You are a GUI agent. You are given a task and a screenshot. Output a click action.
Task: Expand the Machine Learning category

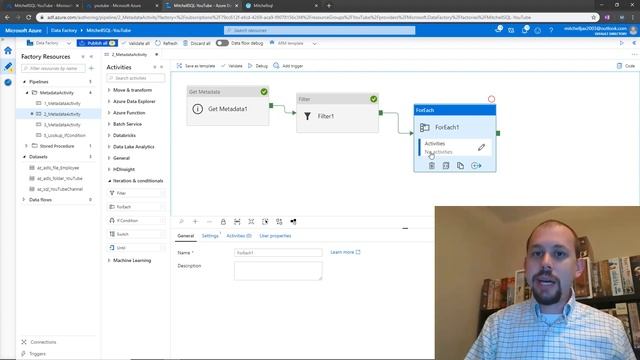click(131, 260)
